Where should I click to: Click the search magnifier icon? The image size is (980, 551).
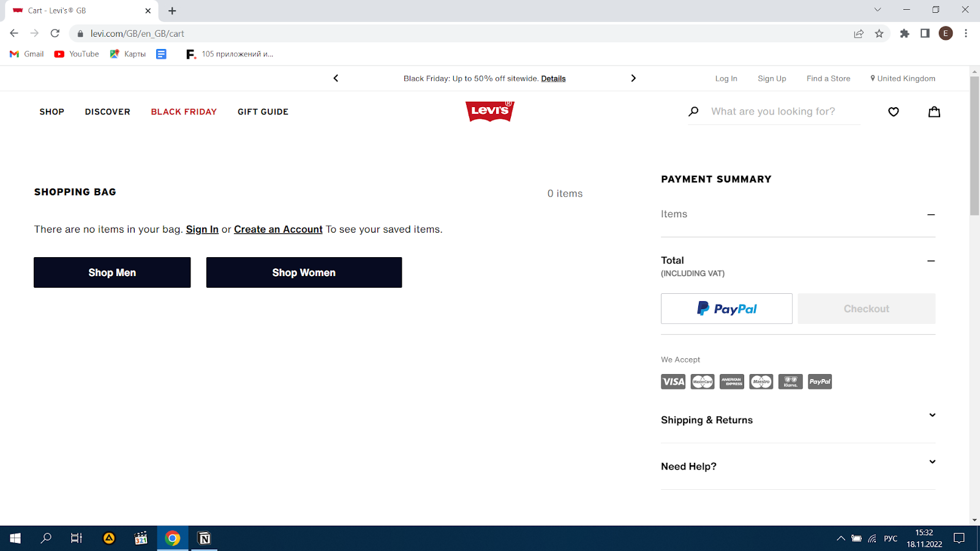[693, 111]
